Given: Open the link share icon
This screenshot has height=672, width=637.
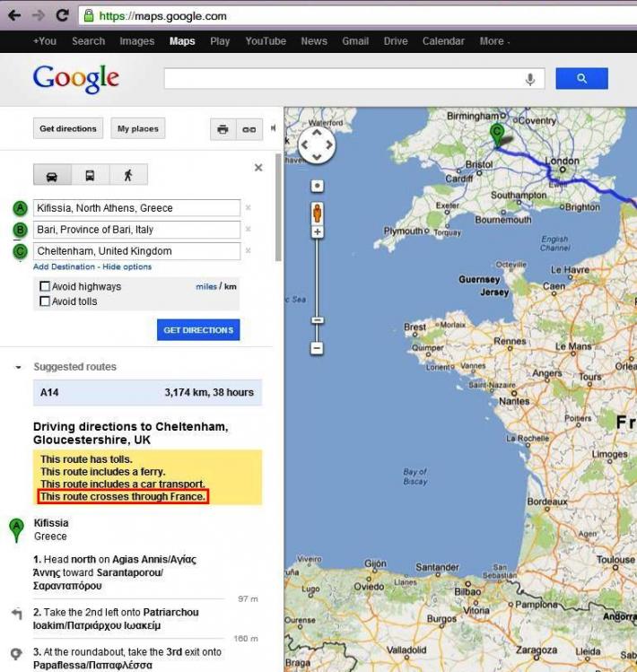Looking at the screenshot, I should point(249,129).
